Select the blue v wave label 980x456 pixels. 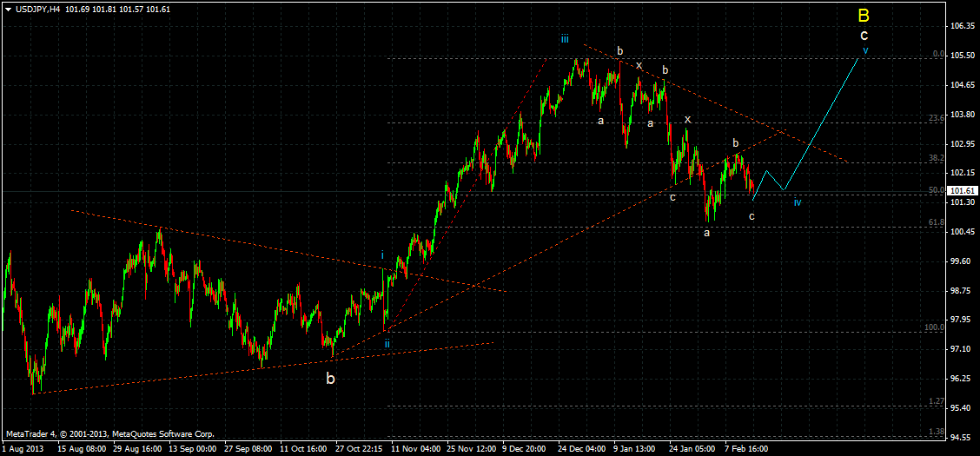click(865, 50)
